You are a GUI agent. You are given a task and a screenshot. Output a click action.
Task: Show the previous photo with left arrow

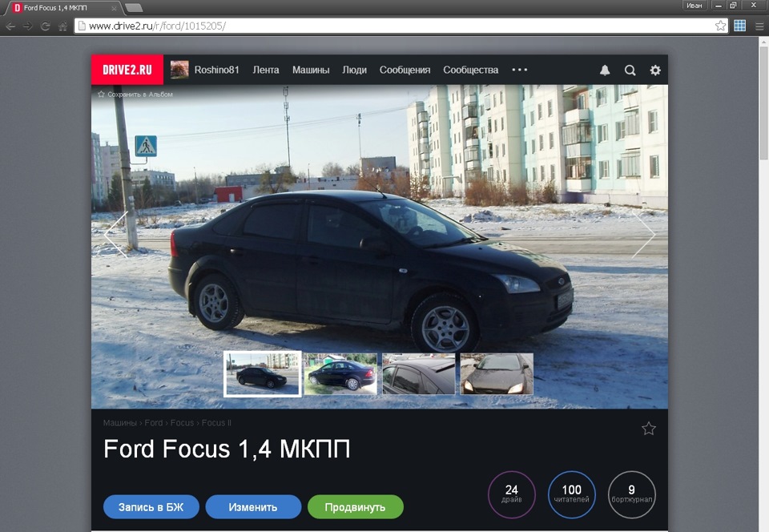coord(116,235)
